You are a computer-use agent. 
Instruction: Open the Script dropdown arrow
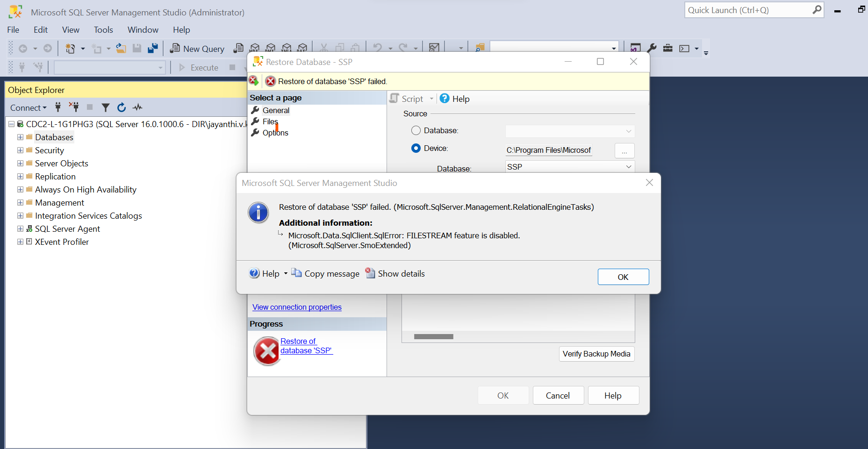431,99
